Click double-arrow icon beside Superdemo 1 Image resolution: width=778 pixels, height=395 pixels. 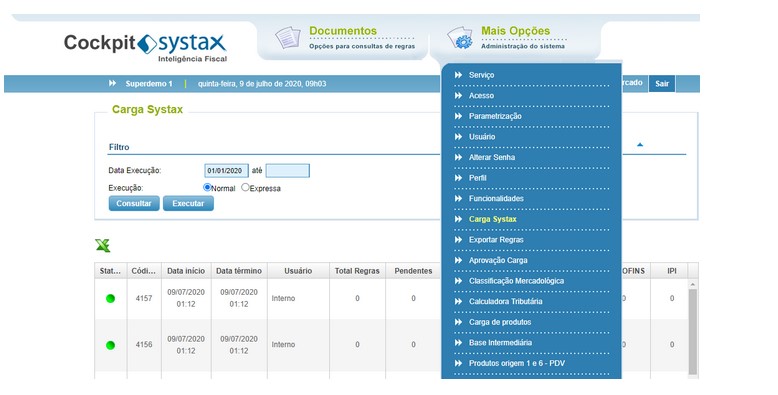113,83
